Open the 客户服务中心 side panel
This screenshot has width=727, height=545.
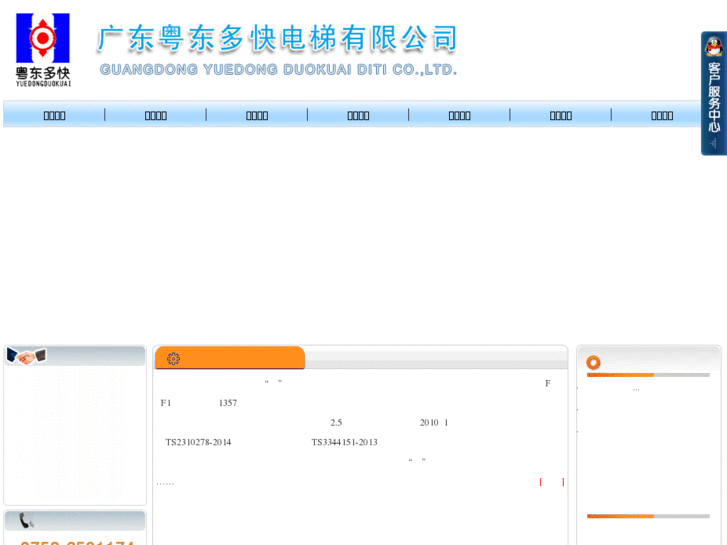(x=714, y=93)
